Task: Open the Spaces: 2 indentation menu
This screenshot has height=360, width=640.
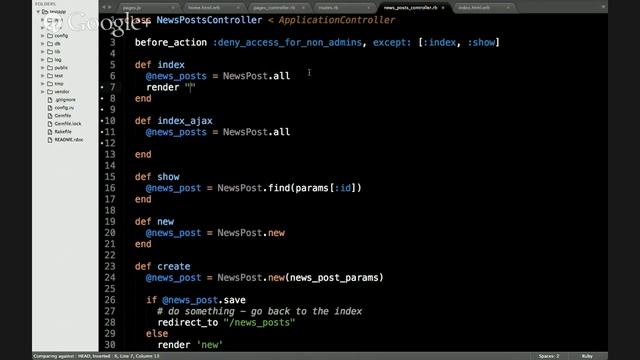Action: pos(549,356)
